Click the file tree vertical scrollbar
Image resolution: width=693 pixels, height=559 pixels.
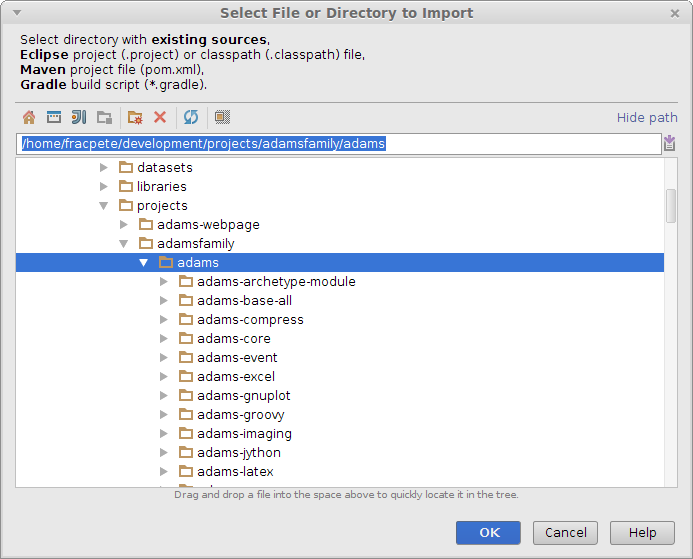tap(671, 205)
